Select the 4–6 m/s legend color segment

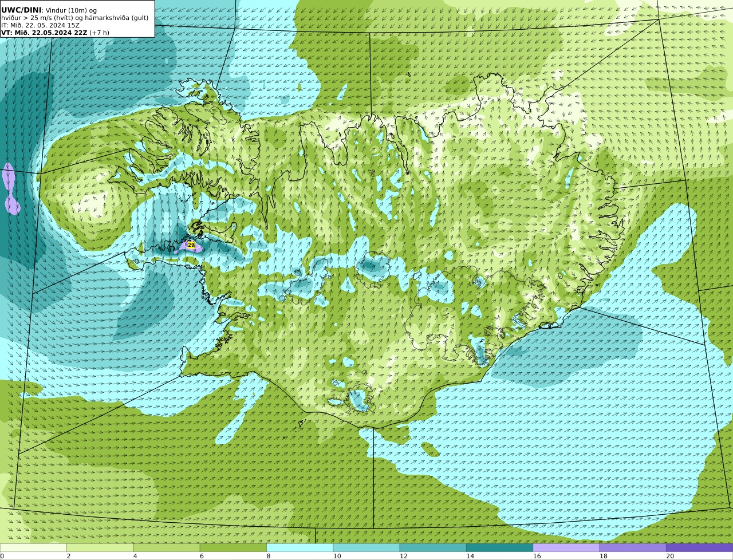coord(167,547)
